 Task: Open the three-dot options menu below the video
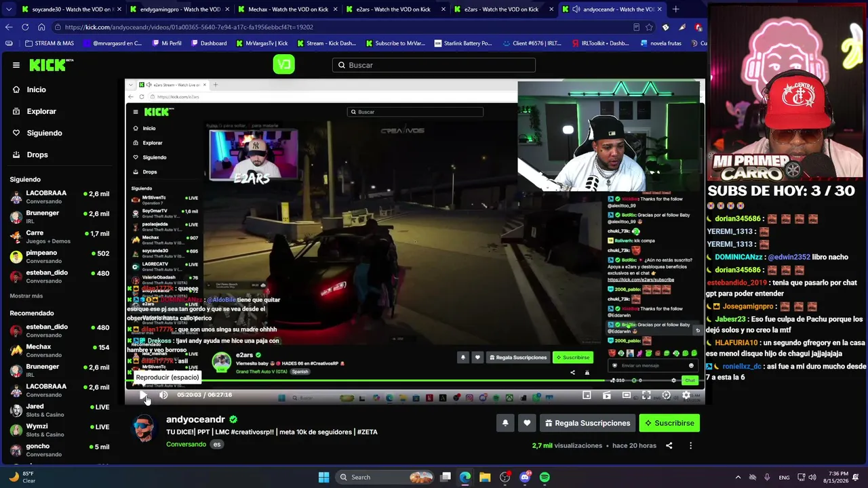[690, 445]
